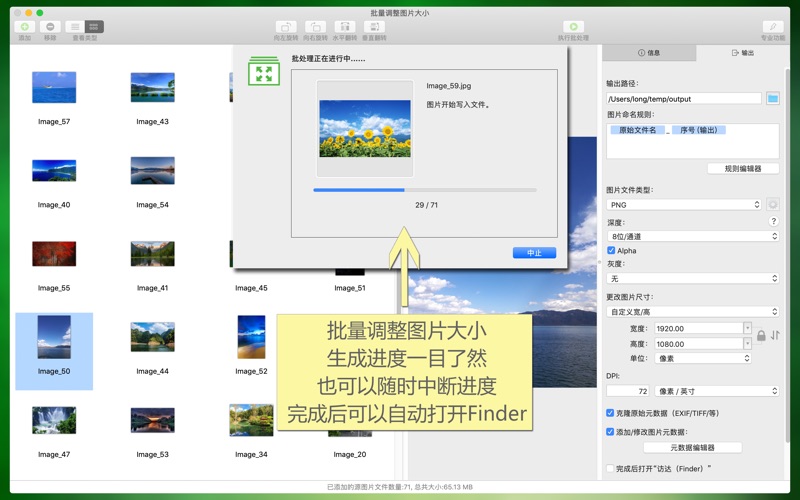Click the 移除 remove icon in toolbar
Viewport: 800px width, 500px height.
click(x=50, y=27)
